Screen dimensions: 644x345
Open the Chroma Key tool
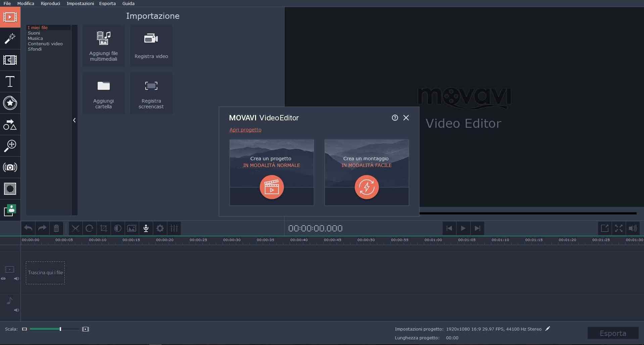pyautogui.click(x=10, y=189)
